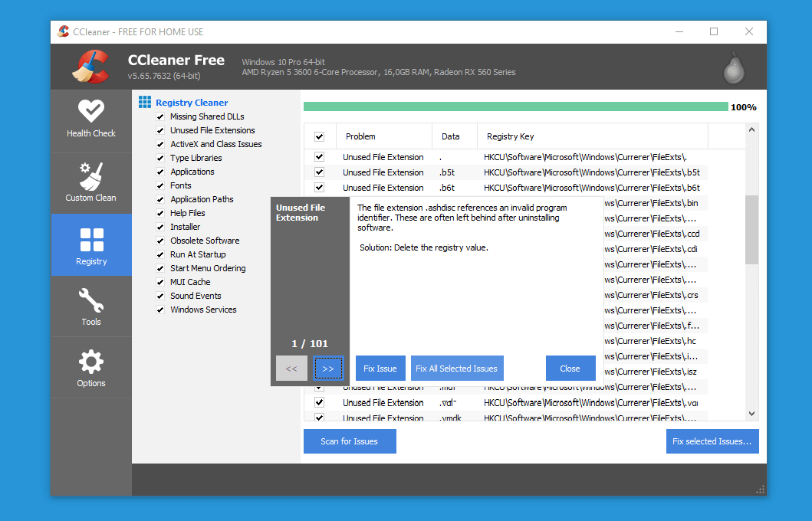Toggle the select-all checkbox in table header

pyautogui.click(x=320, y=136)
